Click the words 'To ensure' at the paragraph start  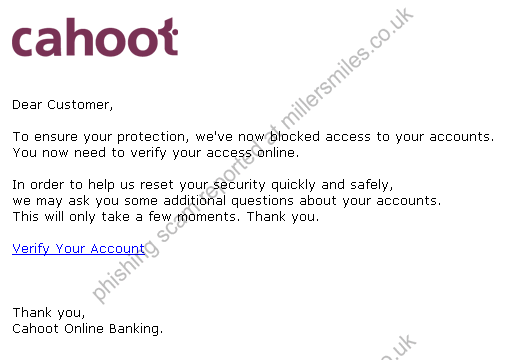[45, 137]
